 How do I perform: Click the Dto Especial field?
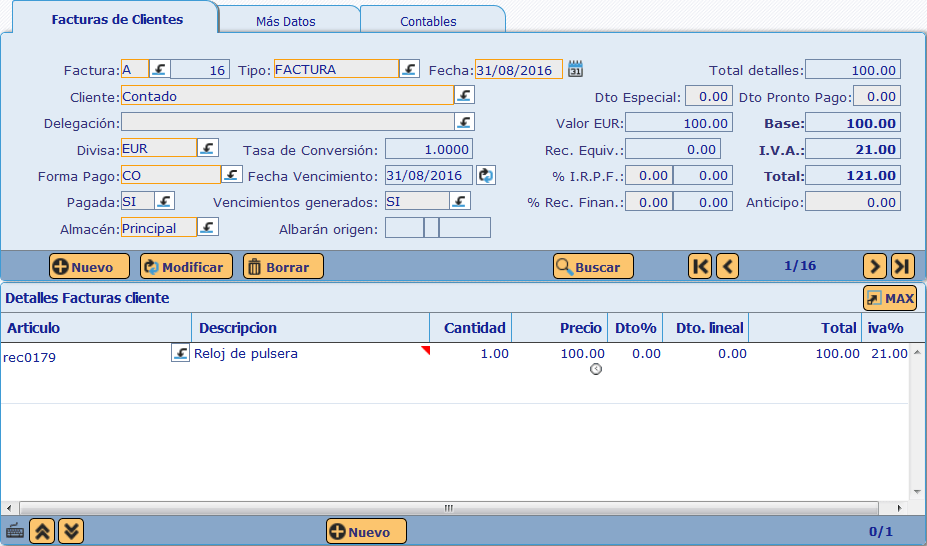tap(709, 96)
